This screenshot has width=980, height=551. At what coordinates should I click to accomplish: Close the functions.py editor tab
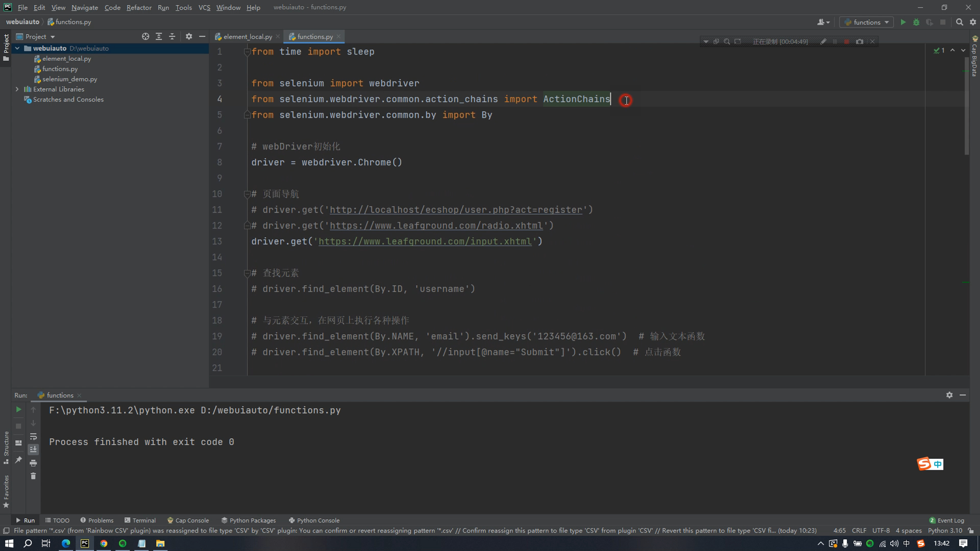coord(338,36)
